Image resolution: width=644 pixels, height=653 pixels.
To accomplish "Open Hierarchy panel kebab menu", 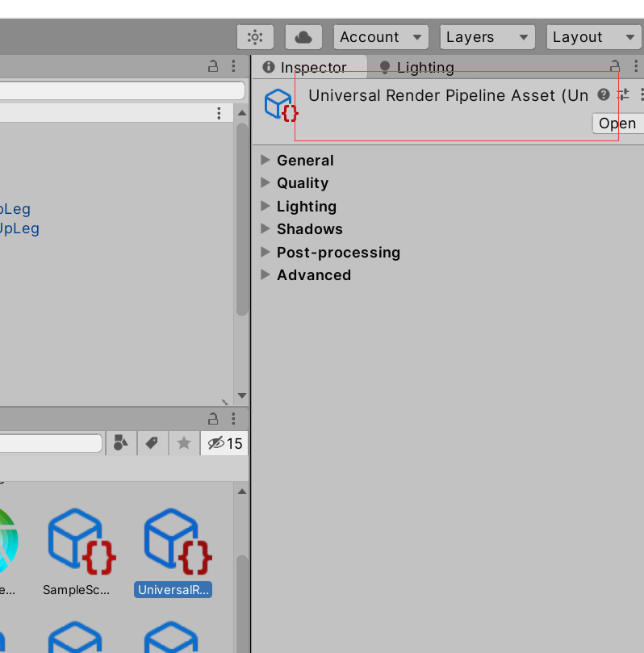I will pyautogui.click(x=233, y=66).
